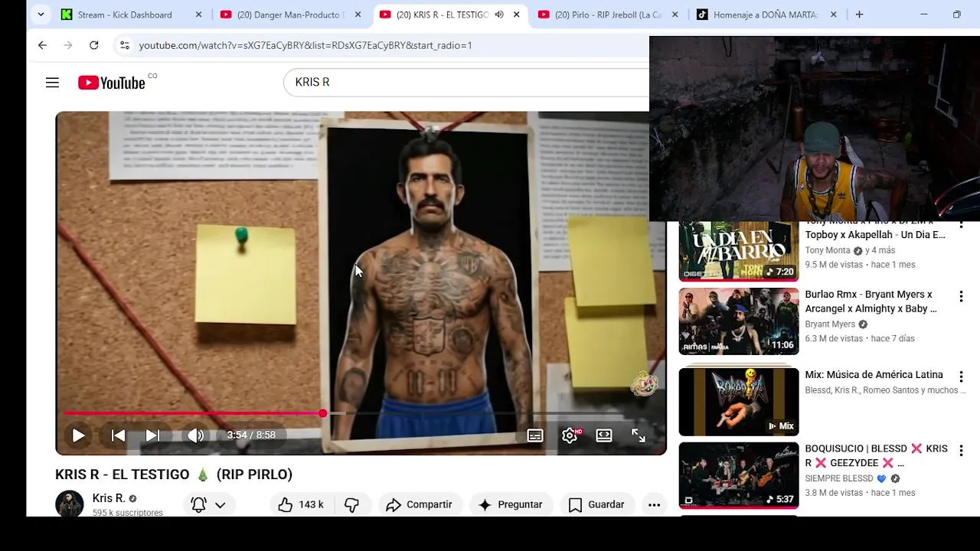Mute the video player volume
This screenshot has width=980, height=551.
click(x=195, y=435)
